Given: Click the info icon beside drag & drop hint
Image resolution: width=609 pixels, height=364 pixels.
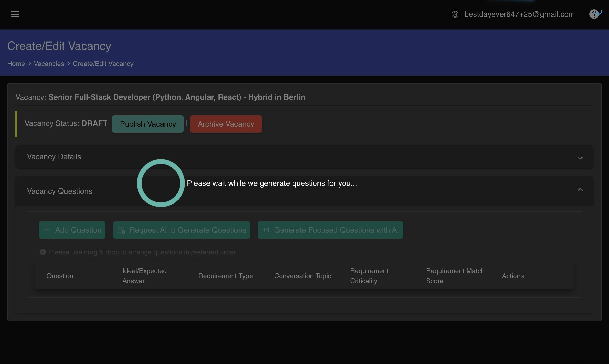Looking at the screenshot, I should click(x=43, y=252).
